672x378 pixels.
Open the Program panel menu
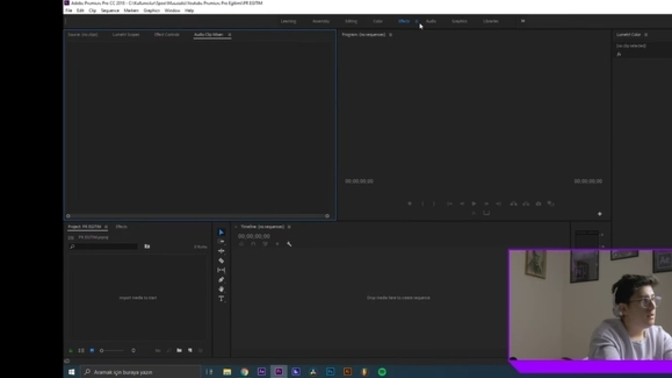pyautogui.click(x=390, y=35)
